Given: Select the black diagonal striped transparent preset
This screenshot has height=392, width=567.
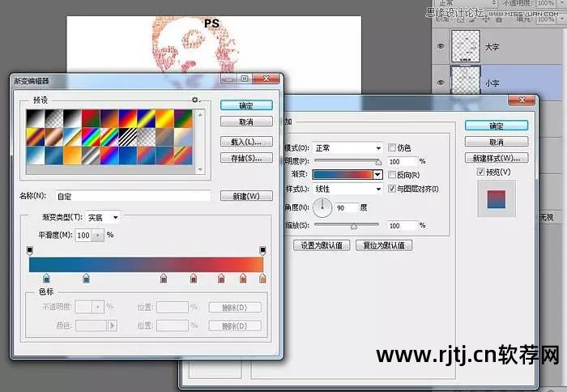Looking at the screenshot, I should [x=128, y=137].
